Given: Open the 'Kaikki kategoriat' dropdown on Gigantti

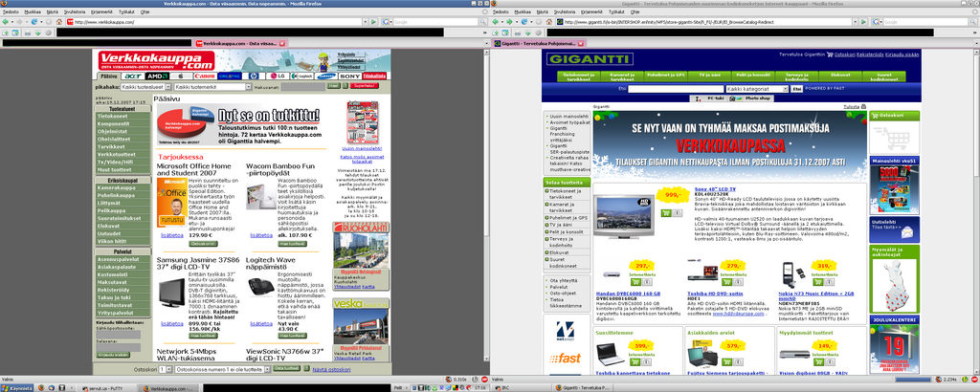Looking at the screenshot, I should [x=755, y=88].
